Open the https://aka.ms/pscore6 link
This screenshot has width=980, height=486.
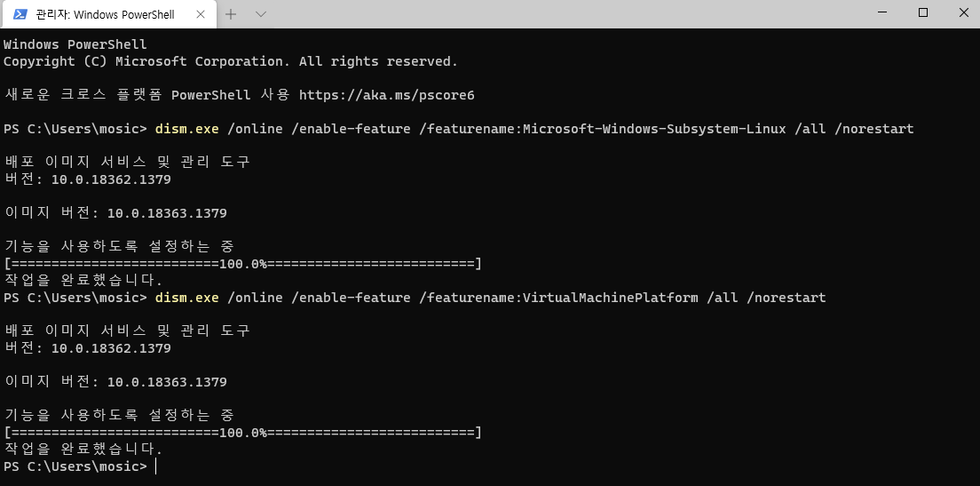[387, 95]
